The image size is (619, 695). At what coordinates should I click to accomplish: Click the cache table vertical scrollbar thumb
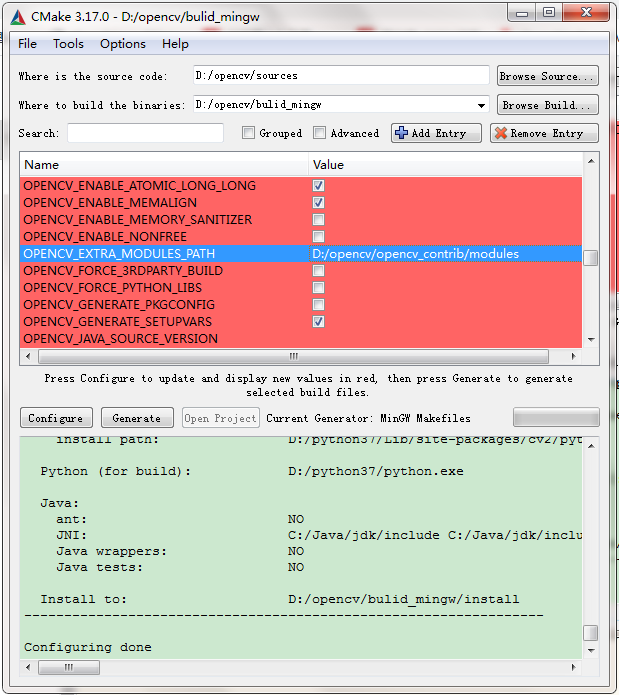tap(591, 258)
